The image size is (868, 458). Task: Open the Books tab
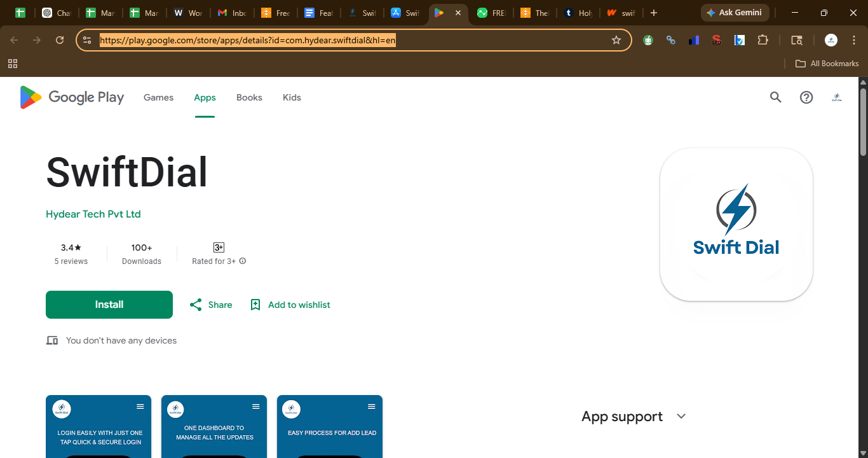(x=249, y=97)
